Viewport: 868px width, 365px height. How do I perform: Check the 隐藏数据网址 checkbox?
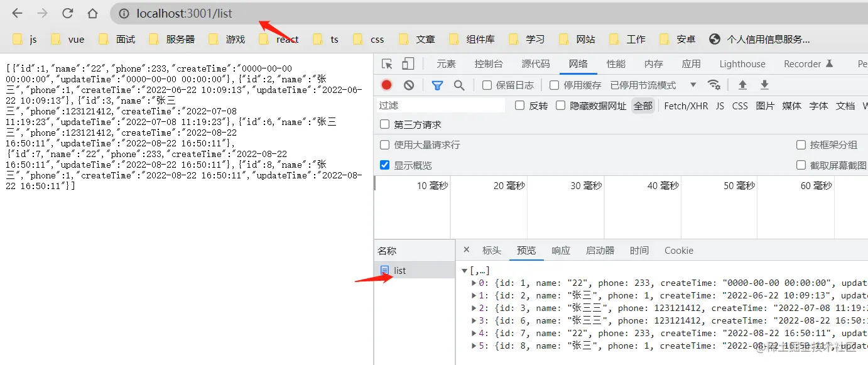point(560,106)
